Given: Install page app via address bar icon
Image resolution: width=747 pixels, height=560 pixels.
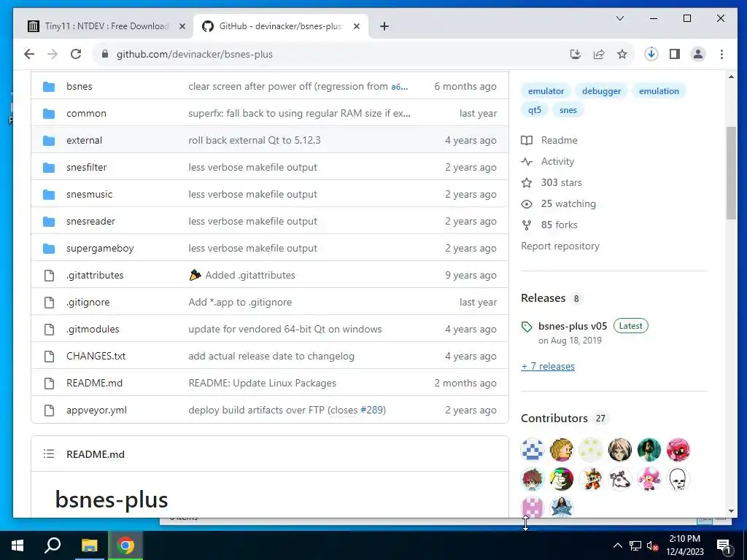Looking at the screenshot, I should pyautogui.click(x=576, y=54).
